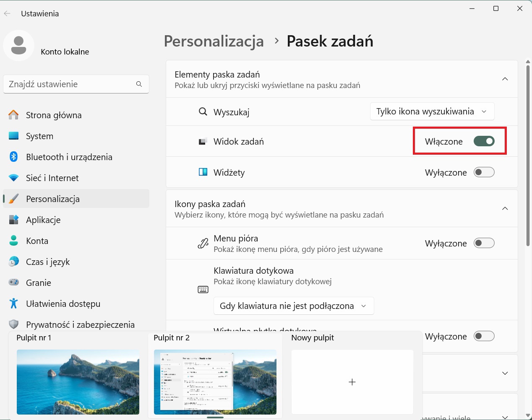Add a new desktop with the plus icon
This screenshot has height=420, width=532.
352,382
